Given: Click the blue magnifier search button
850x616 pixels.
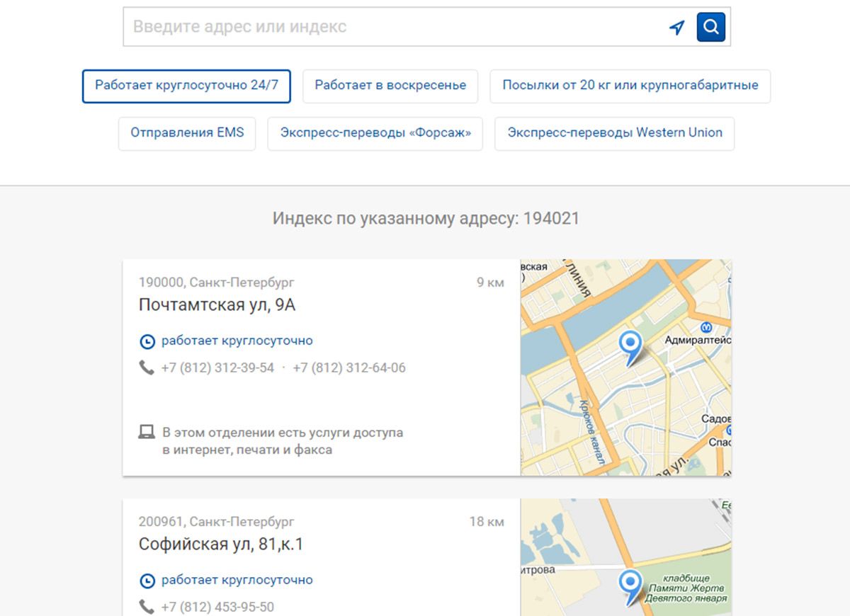Looking at the screenshot, I should tap(711, 27).
